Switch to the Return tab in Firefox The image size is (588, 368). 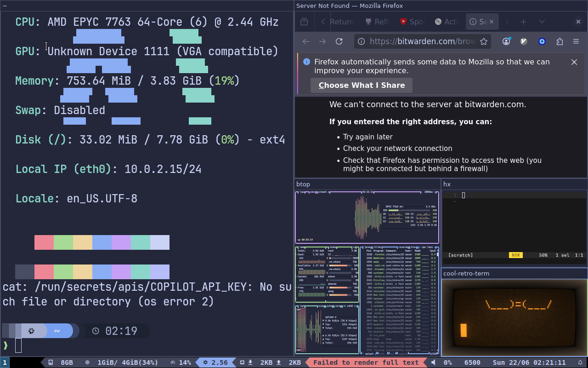click(x=342, y=22)
